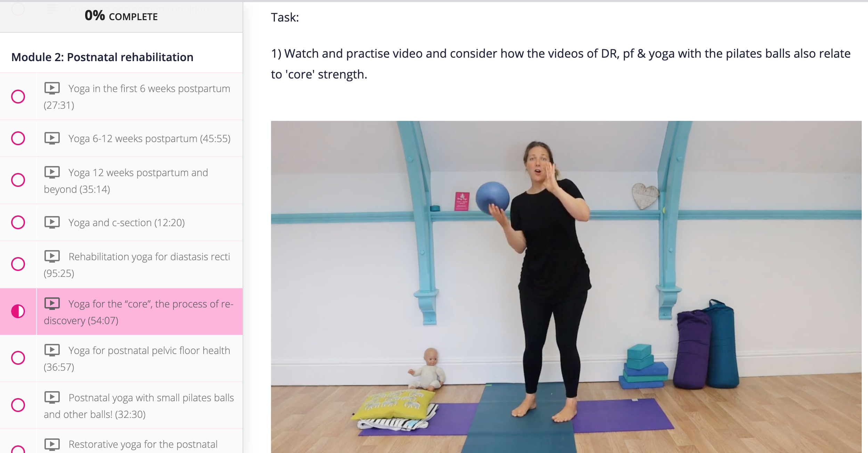
Task: Toggle completion circle for Yoga 6-12 weeks postpartum
Action: point(18,138)
